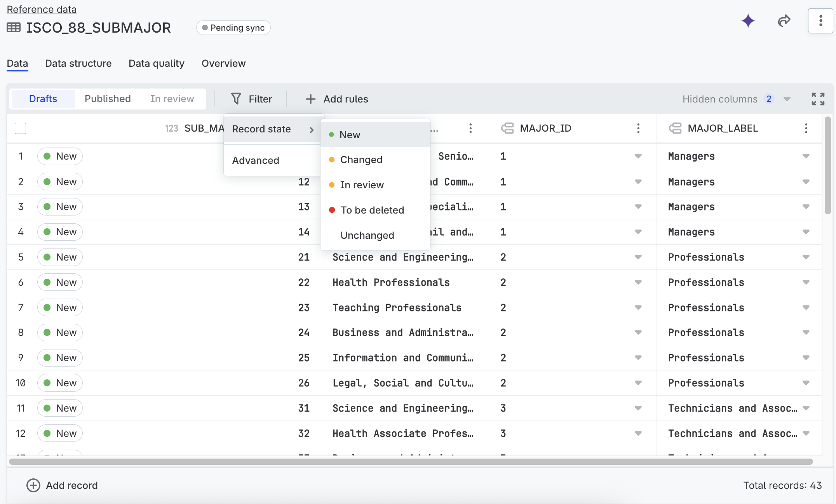
Task: Open the Reference data breadcrumb link
Action: 41,9
